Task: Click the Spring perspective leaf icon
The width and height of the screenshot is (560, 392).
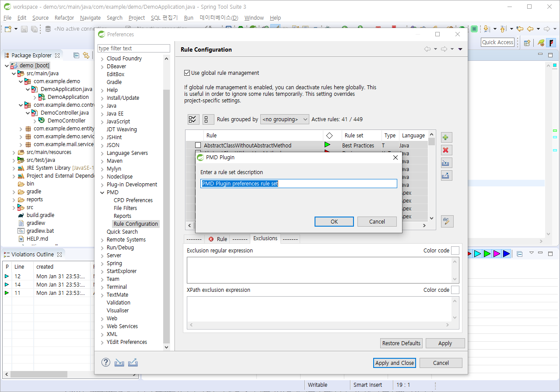Action: (542, 42)
